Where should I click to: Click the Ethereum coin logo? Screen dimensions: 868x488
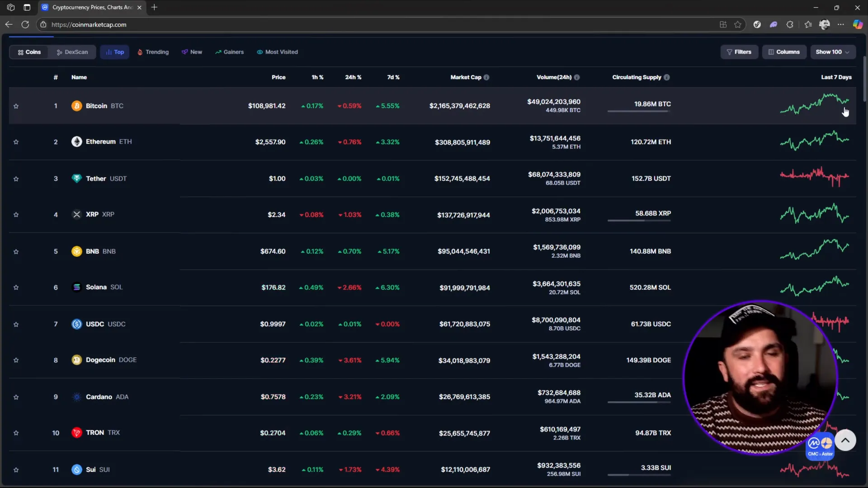click(x=76, y=141)
